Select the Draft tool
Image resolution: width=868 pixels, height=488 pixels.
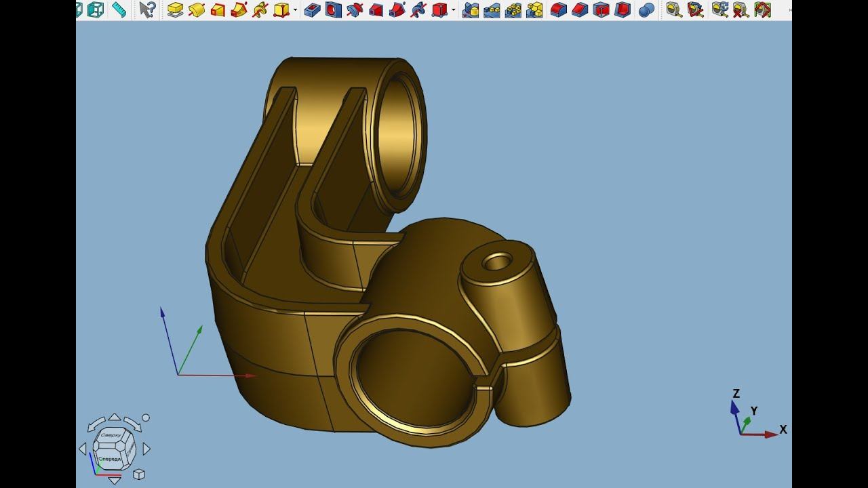pyautogui.click(x=601, y=9)
